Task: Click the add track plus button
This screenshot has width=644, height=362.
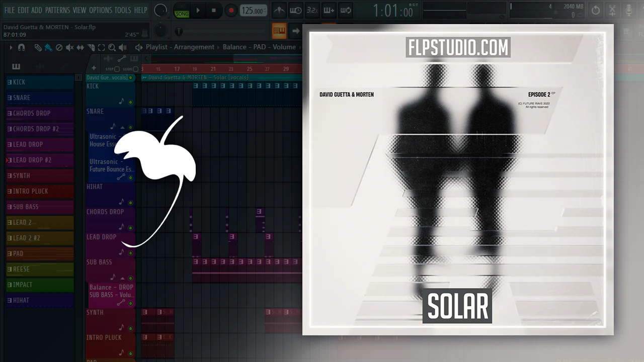Action: [94, 68]
